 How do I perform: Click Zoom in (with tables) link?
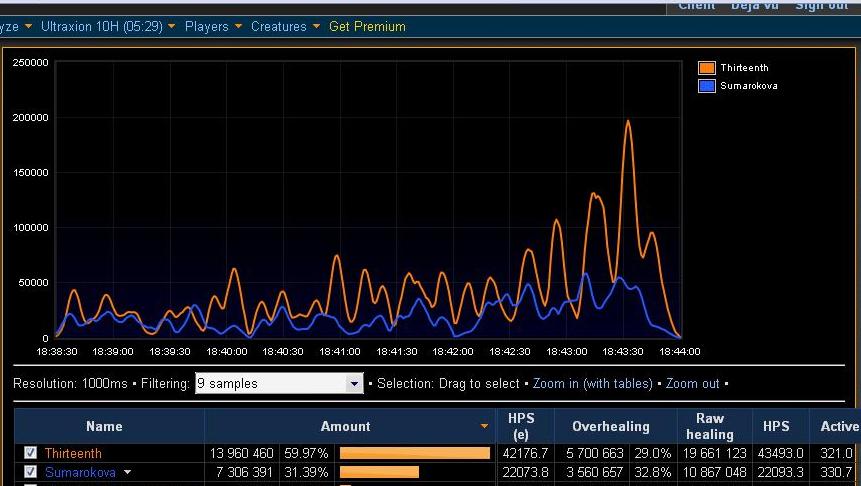[x=592, y=383]
